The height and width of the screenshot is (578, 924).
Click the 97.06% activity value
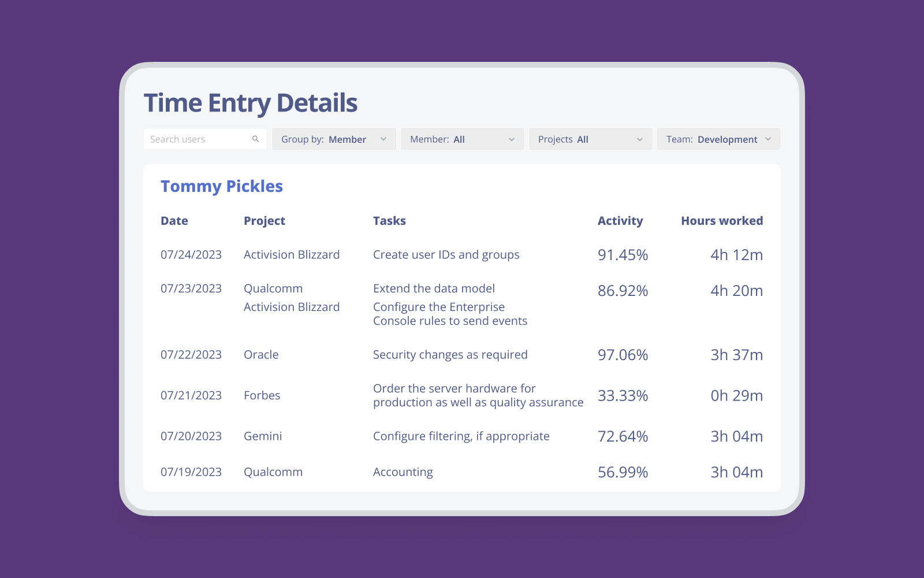click(x=623, y=355)
